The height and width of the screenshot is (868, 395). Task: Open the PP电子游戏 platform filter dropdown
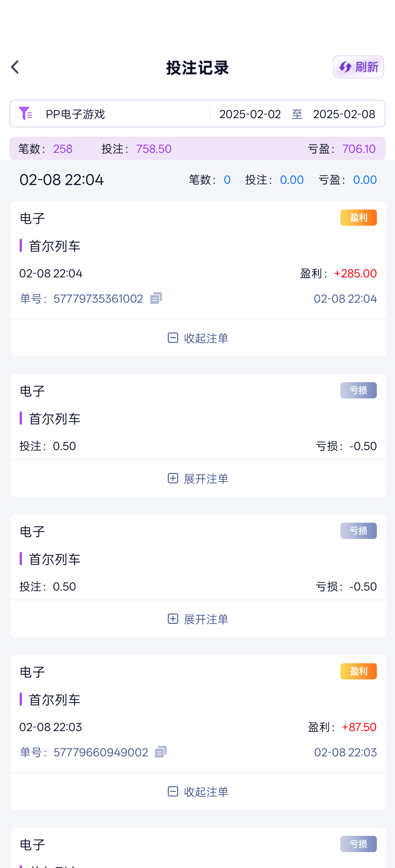[x=76, y=114]
